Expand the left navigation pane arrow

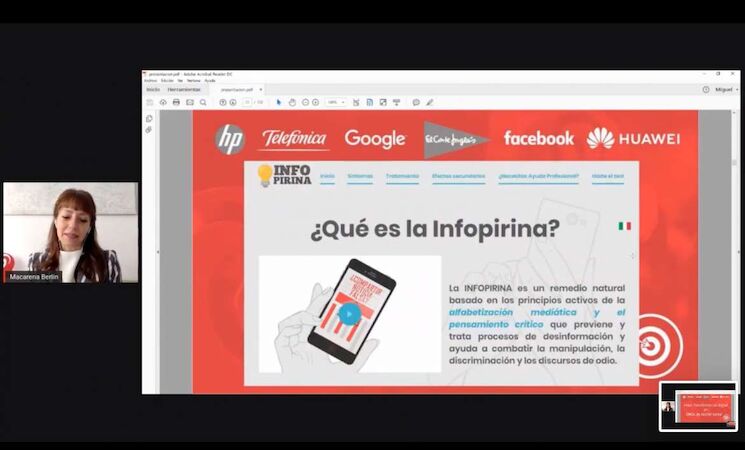(x=157, y=252)
